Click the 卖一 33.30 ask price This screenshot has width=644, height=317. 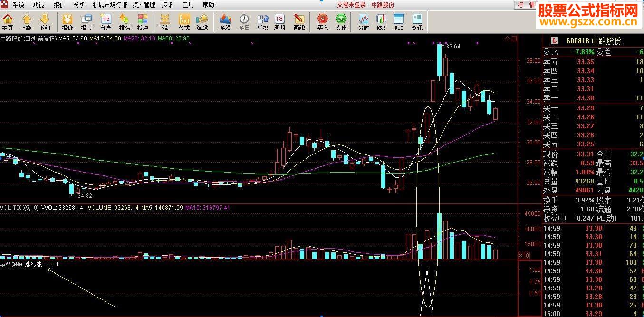[586, 98]
